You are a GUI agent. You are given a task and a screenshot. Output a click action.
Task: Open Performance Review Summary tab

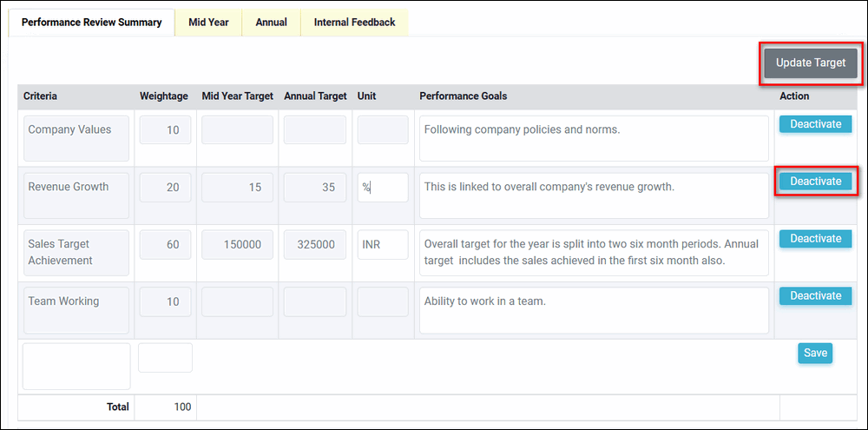coord(91,23)
